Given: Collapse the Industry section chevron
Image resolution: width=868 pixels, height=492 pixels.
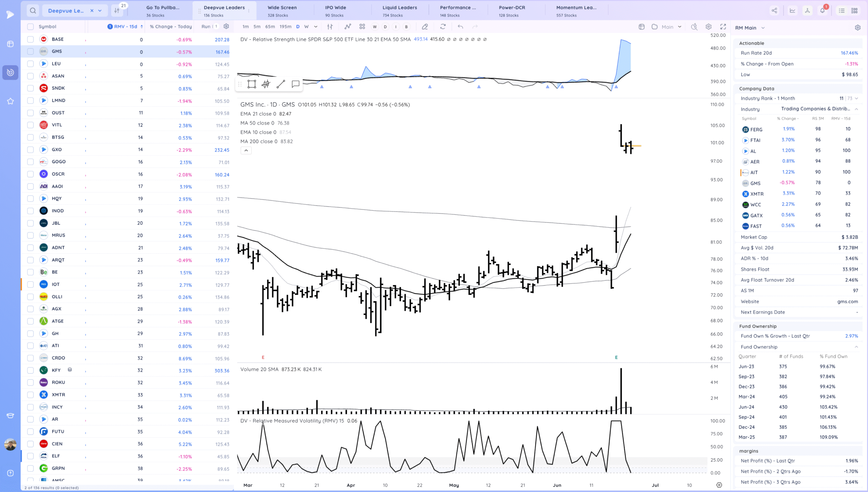Looking at the screenshot, I should tap(856, 109).
